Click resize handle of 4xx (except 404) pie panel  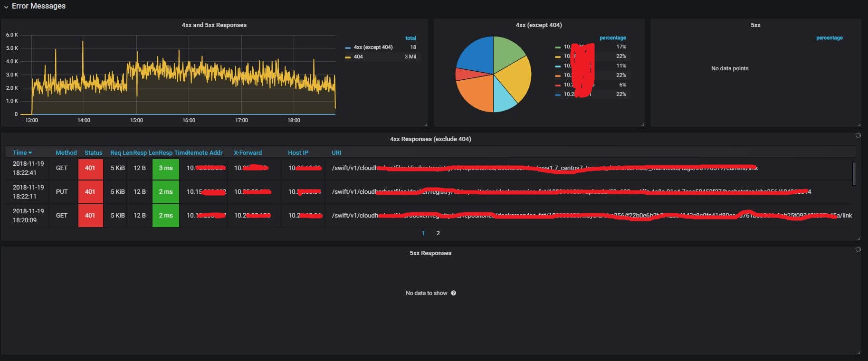pos(642,124)
